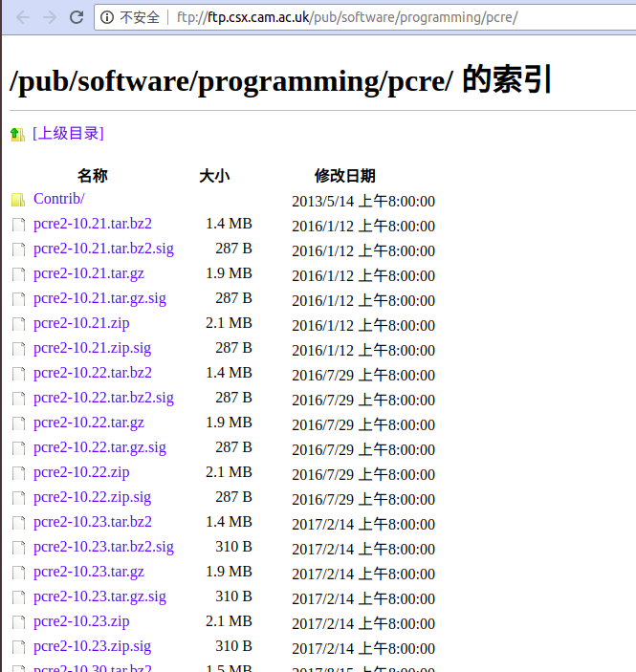Screen dimensions: 636x672
Task: Click the not-secure info icon
Action: 107,17
